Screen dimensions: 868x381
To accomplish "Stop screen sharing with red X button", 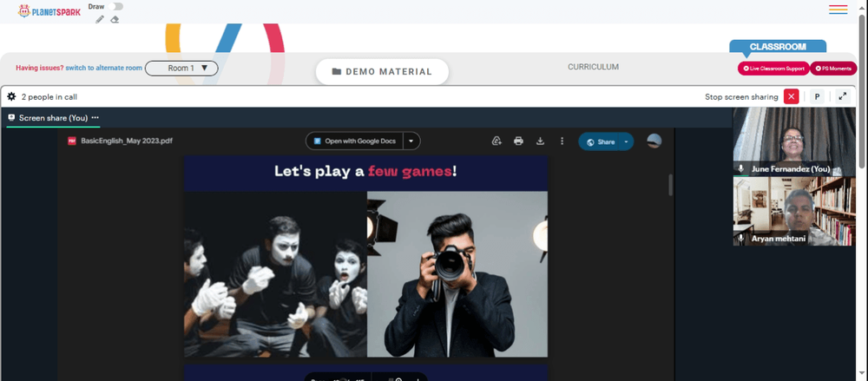I will (791, 96).
